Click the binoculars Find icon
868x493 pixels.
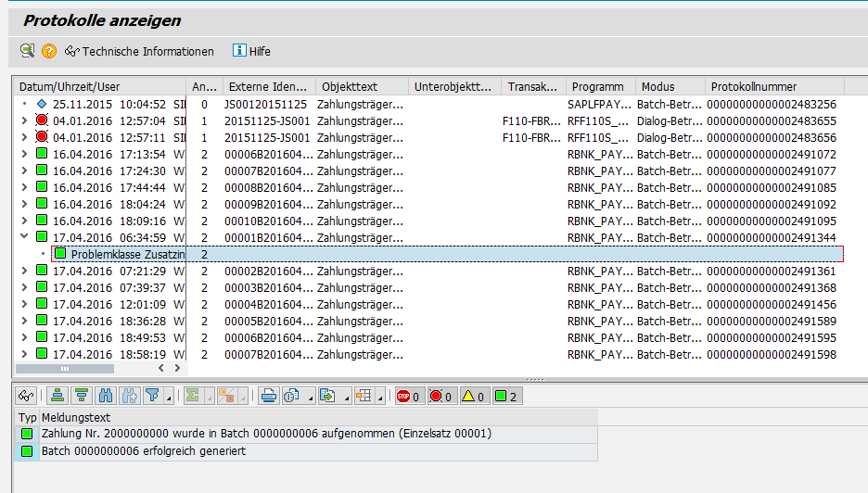tap(106, 396)
